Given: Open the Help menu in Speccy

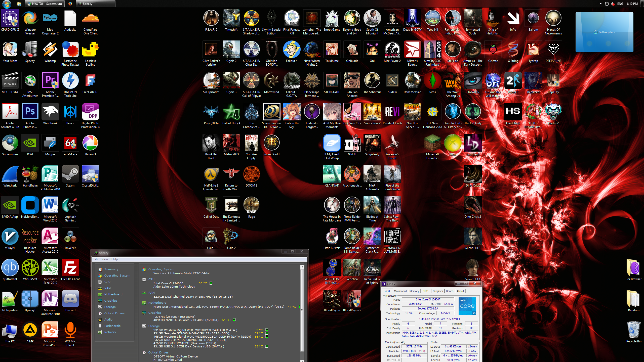Looking at the screenshot, I should (x=114, y=259).
